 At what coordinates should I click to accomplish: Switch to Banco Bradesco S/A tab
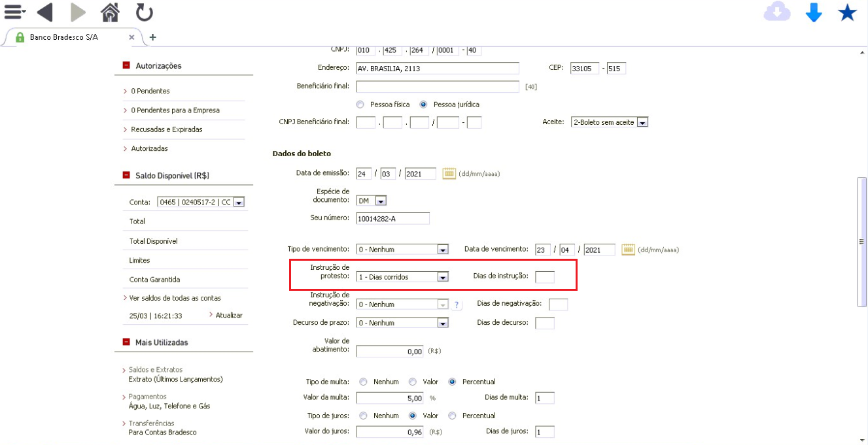pyautogui.click(x=73, y=37)
